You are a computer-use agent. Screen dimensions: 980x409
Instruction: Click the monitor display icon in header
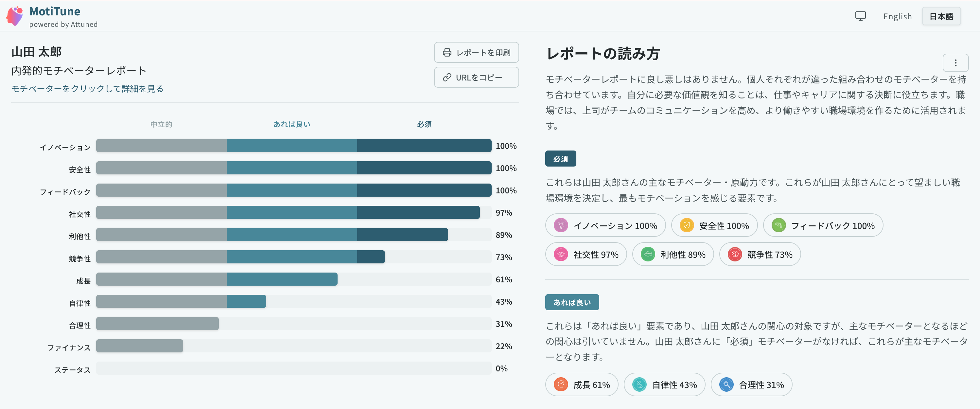click(860, 16)
